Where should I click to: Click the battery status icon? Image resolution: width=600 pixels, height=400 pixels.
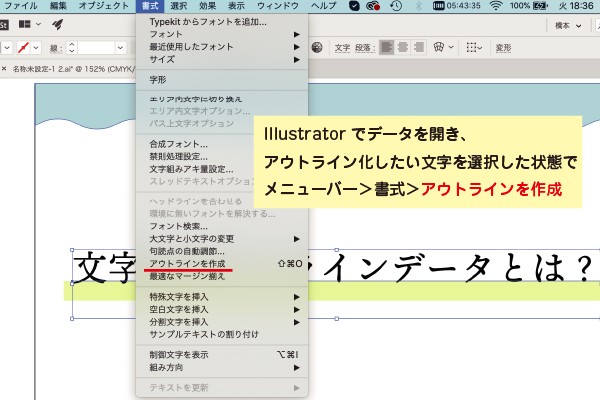(x=540, y=6)
